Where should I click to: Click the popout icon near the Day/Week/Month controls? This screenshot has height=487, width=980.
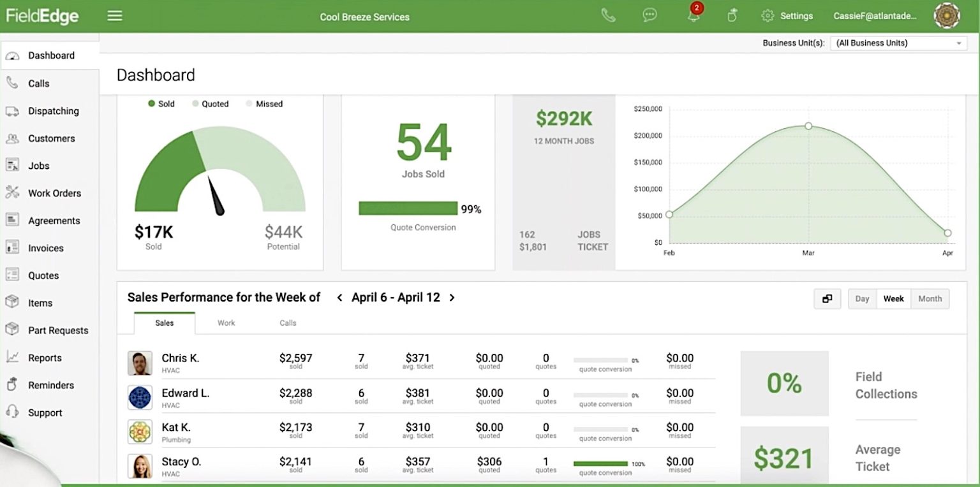click(827, 298)
